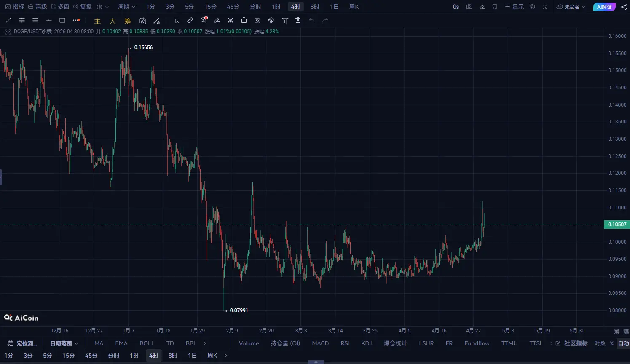Click the share icon at top right

(x=623, y=7)
